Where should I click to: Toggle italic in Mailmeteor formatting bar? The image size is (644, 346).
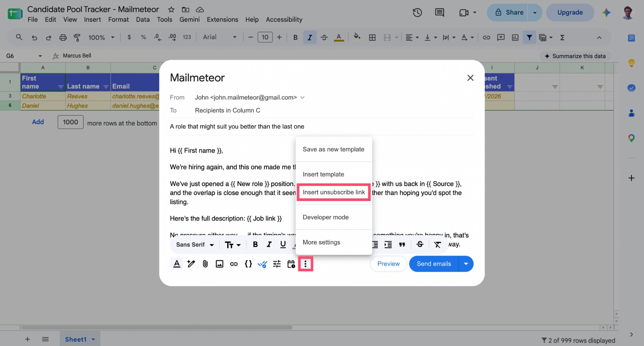tap(269, 244)
